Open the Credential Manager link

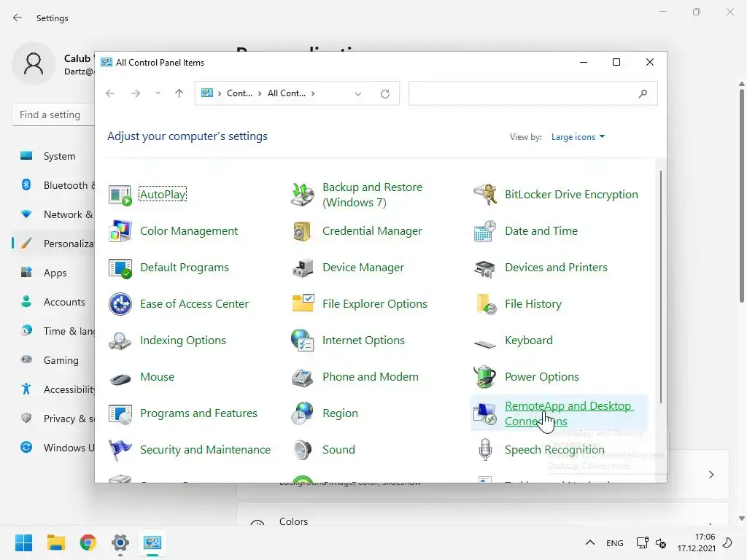pyautogui.click(x=372, y=231)
